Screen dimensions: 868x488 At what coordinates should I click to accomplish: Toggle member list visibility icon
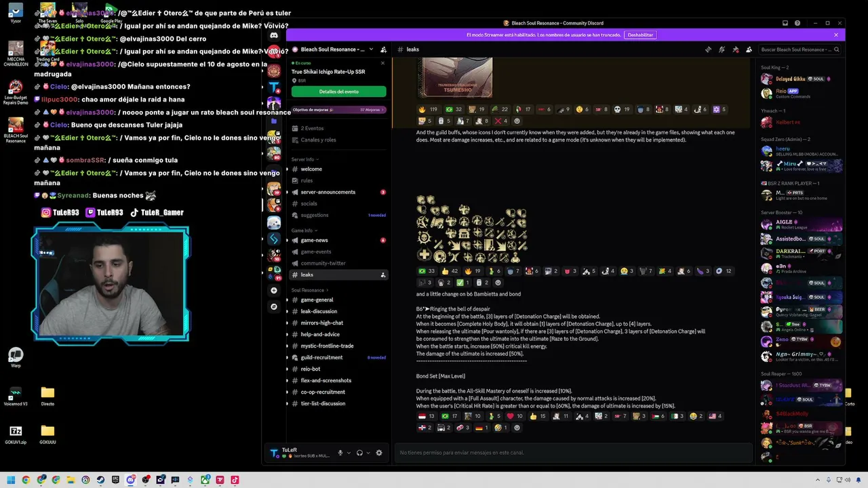pos(749,49)
